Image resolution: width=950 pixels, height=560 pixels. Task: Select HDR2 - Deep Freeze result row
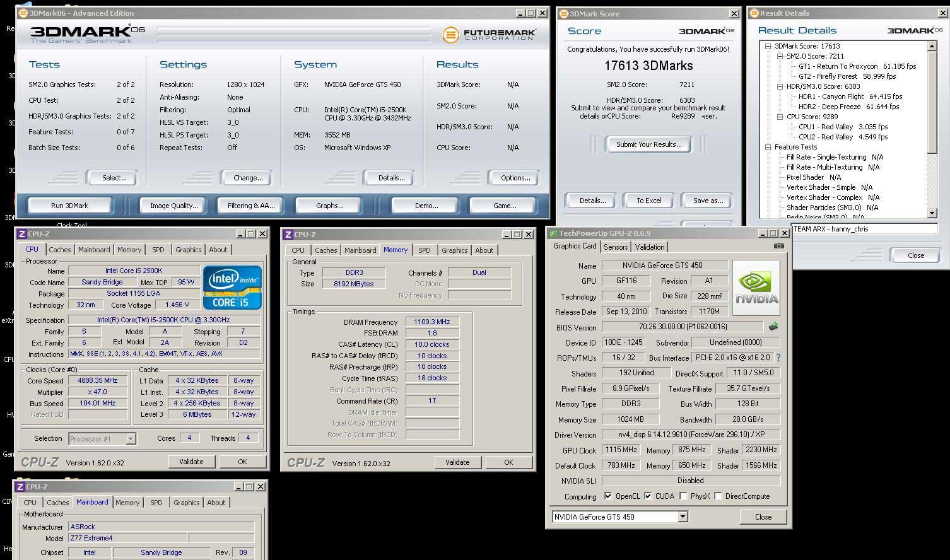[848, 107]
